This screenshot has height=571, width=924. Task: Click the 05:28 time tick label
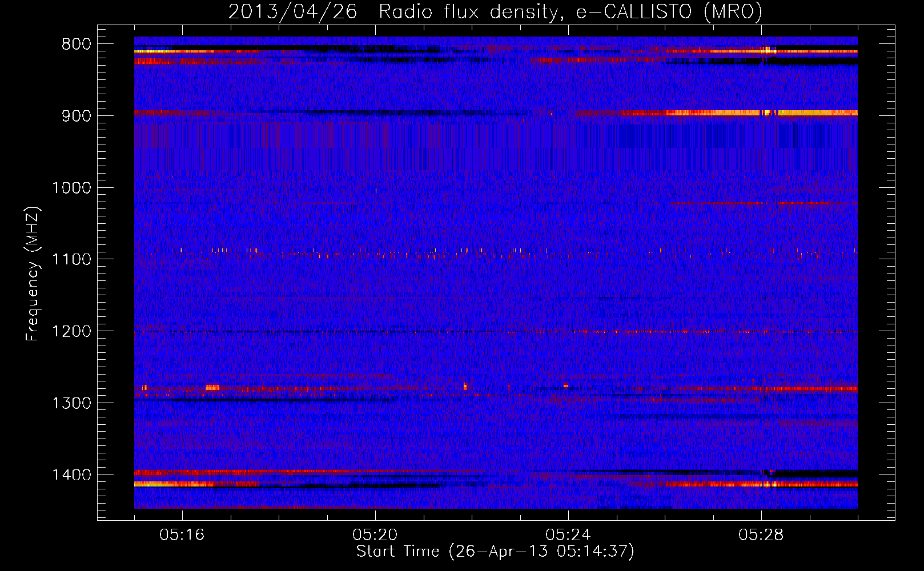pyautogui.click(x=761, y=535)
